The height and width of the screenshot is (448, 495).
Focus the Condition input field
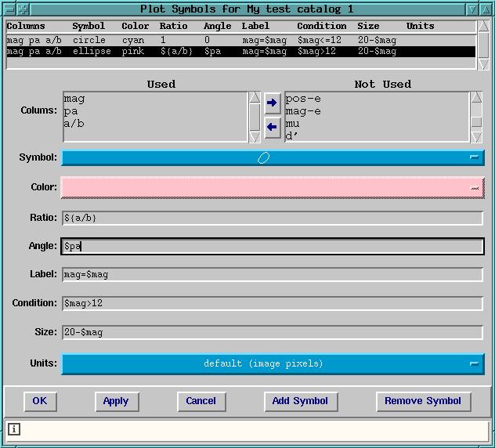pos(273,303)
